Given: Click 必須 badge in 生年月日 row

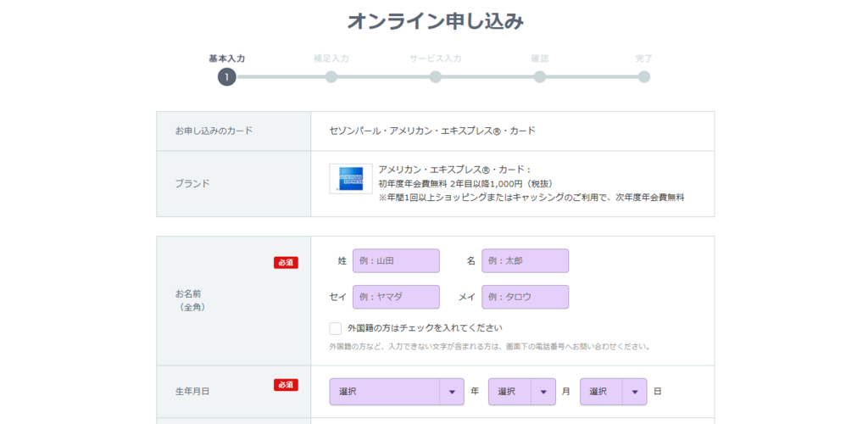Looking at the screenshot, I should pyautogui.click(x=286, y=385).
